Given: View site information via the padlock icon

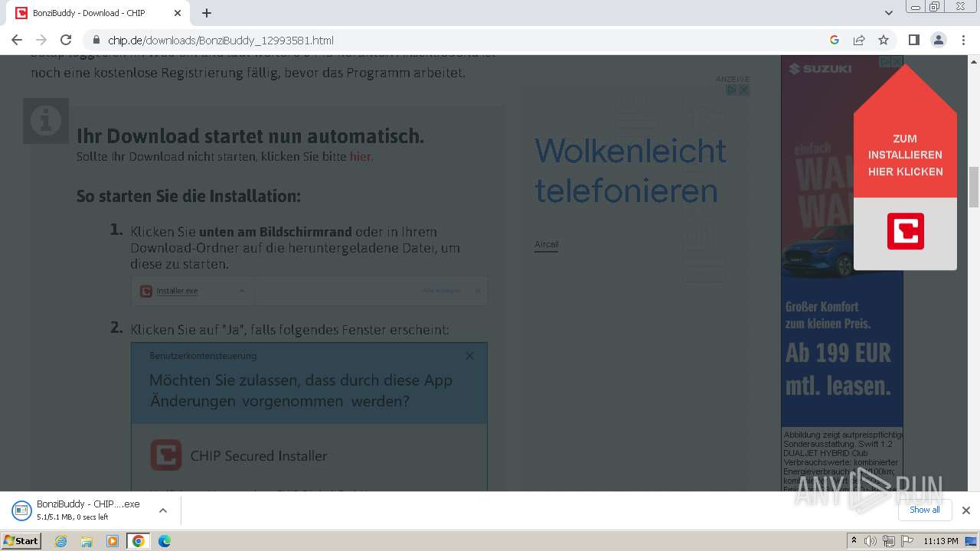Looking at the screenshot, I should click(x=96, y=40).
